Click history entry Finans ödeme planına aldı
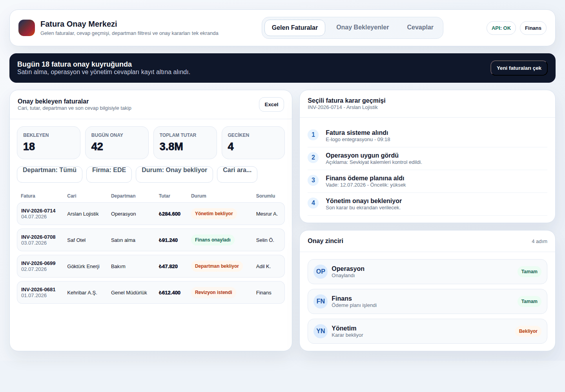 tap(427, 181)
